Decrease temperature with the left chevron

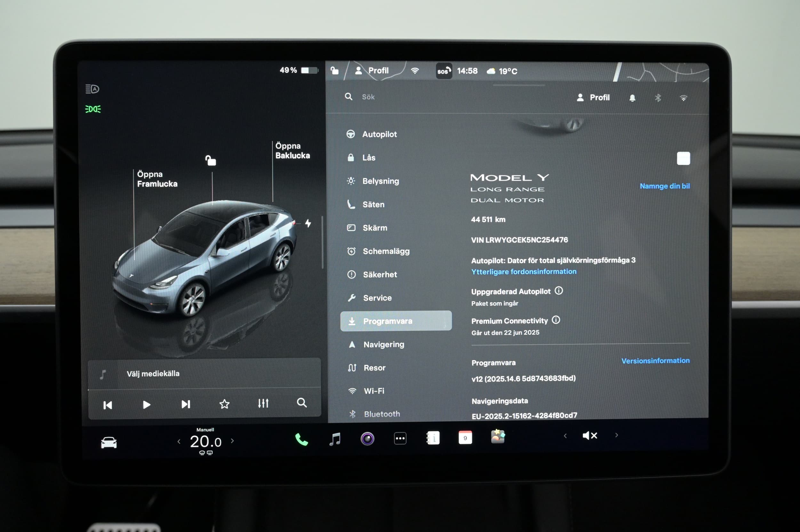click(x=179, y=441)
